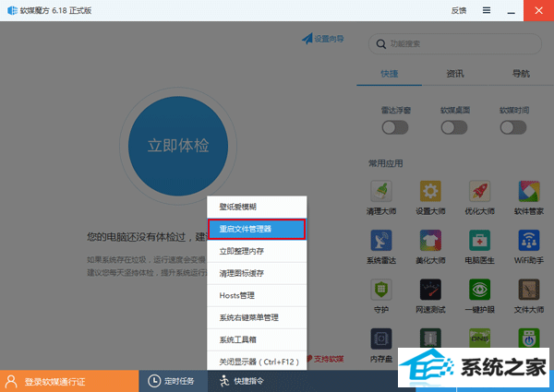Open WiFi助手 app icon
The width and height of the screenshot is (554, 392).
[x=529, y=241]
